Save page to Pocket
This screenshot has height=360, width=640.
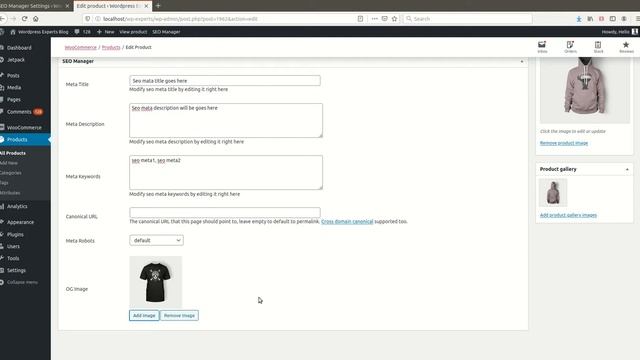[x=384, y=19]
